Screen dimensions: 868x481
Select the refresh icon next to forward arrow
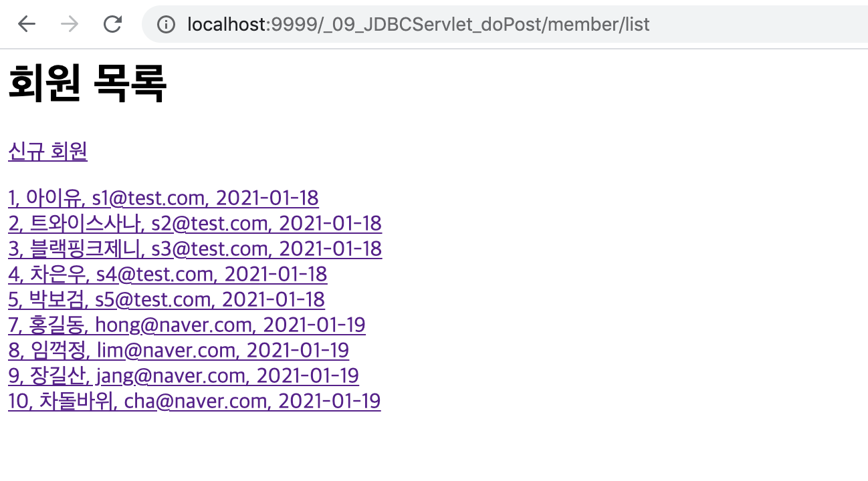coord(112,24)
